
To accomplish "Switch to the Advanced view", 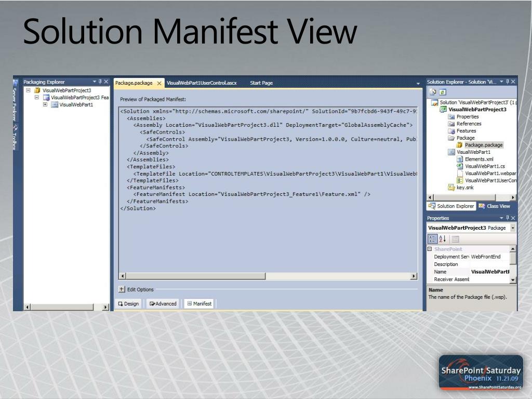I will point(163,303).
